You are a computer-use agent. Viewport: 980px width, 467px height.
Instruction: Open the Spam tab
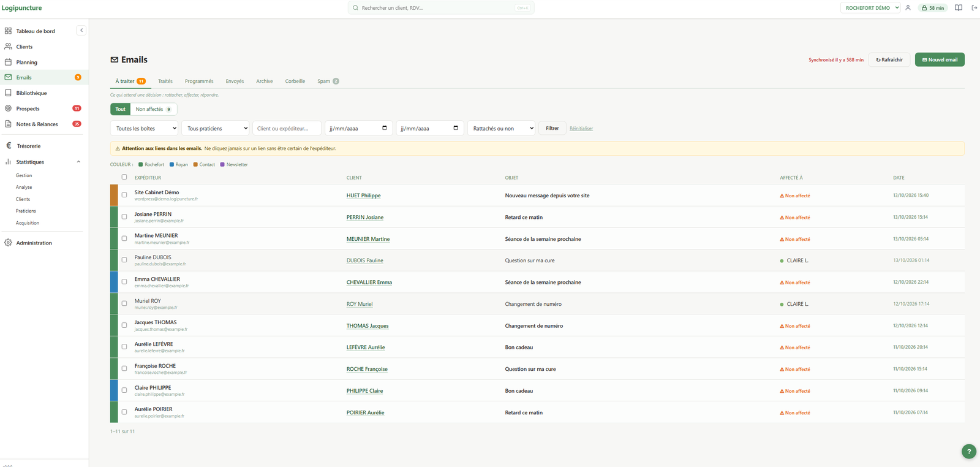tap(328, 81)
